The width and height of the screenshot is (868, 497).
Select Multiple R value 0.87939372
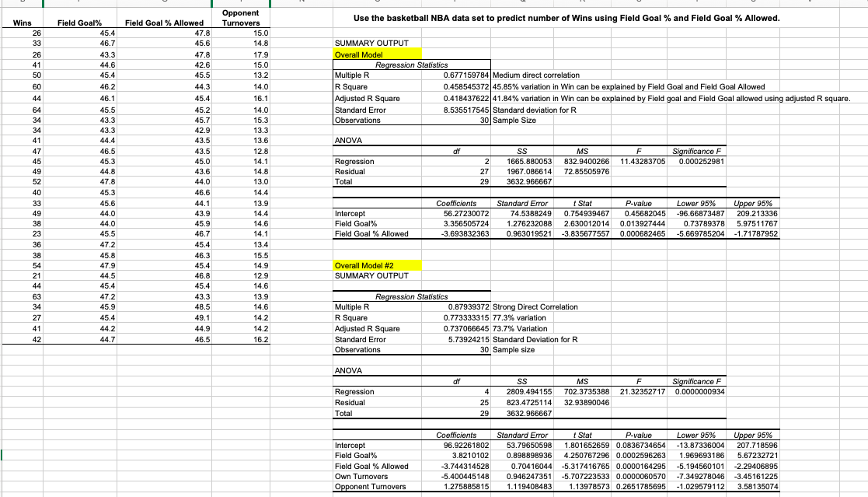pos(469,307)
